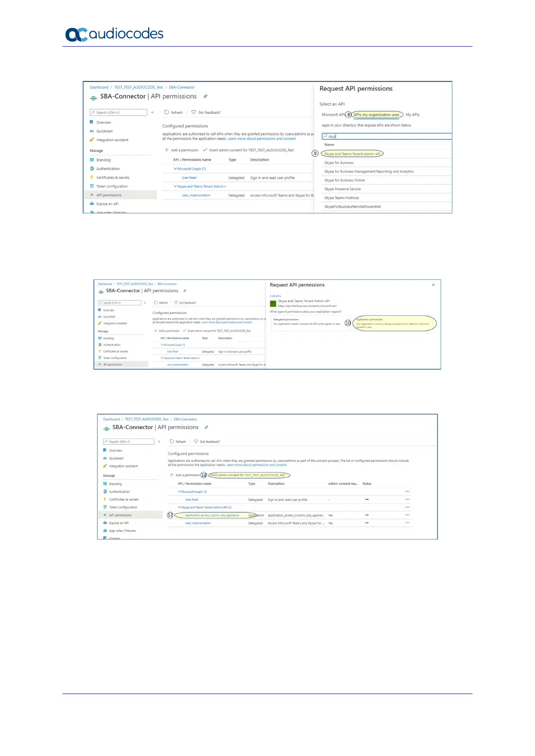
Task: Click the pin icon in the second screenshot header
Action: pos(185,291)
